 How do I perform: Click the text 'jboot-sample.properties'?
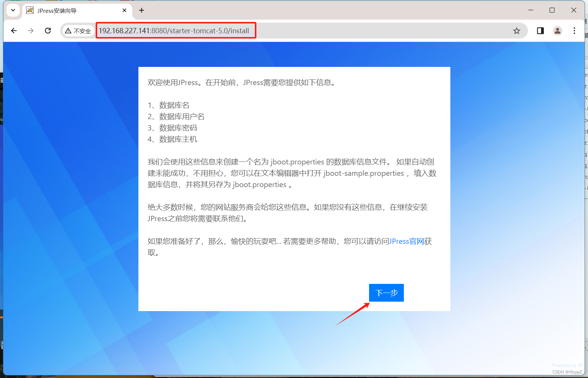point(364,173)
